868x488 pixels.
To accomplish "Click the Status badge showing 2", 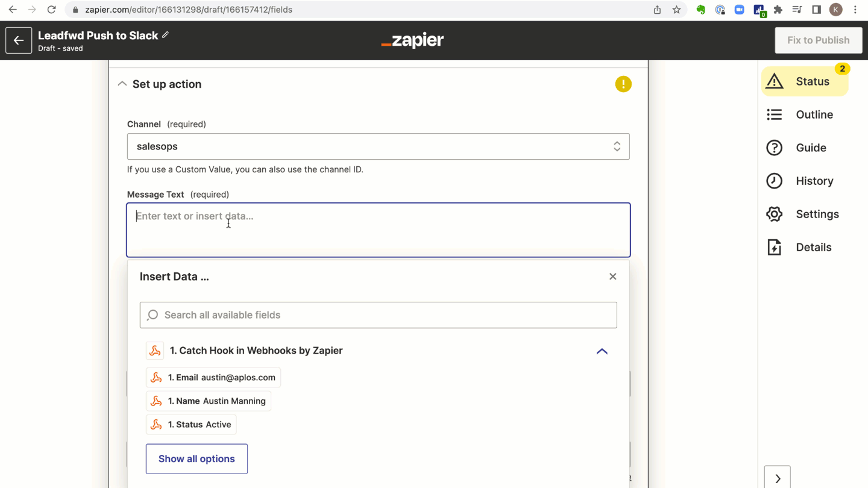I will [x=842, y=69].
